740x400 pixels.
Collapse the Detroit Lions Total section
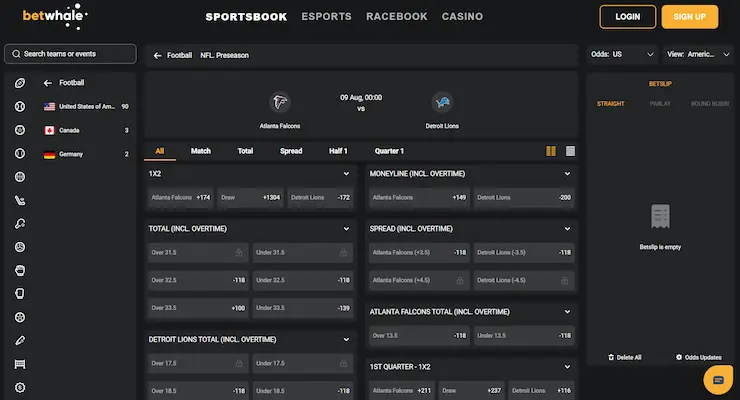click(346, 340)
